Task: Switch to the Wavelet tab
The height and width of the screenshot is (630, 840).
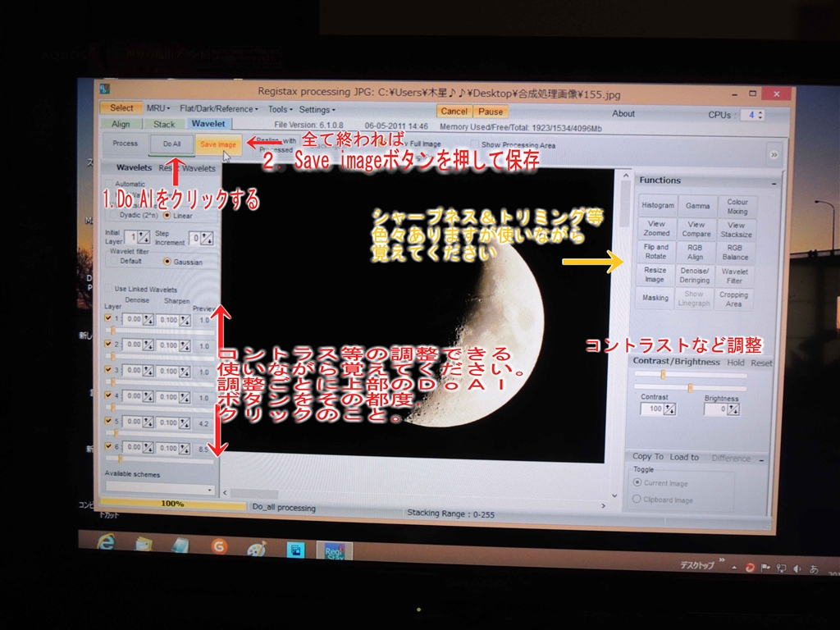Action: point(208,124)
